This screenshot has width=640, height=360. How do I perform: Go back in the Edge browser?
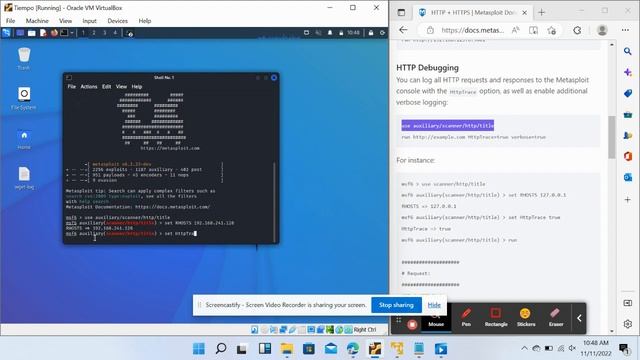[x=403, y=30]
